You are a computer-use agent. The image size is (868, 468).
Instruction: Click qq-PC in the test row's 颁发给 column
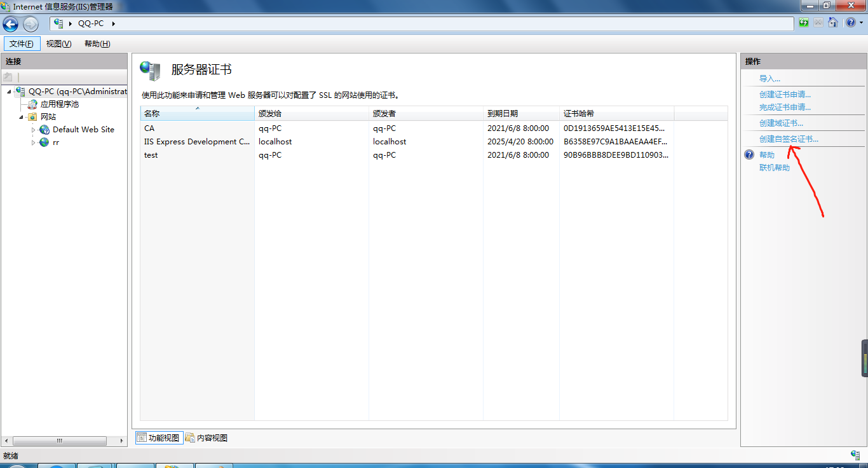point(270,155)
